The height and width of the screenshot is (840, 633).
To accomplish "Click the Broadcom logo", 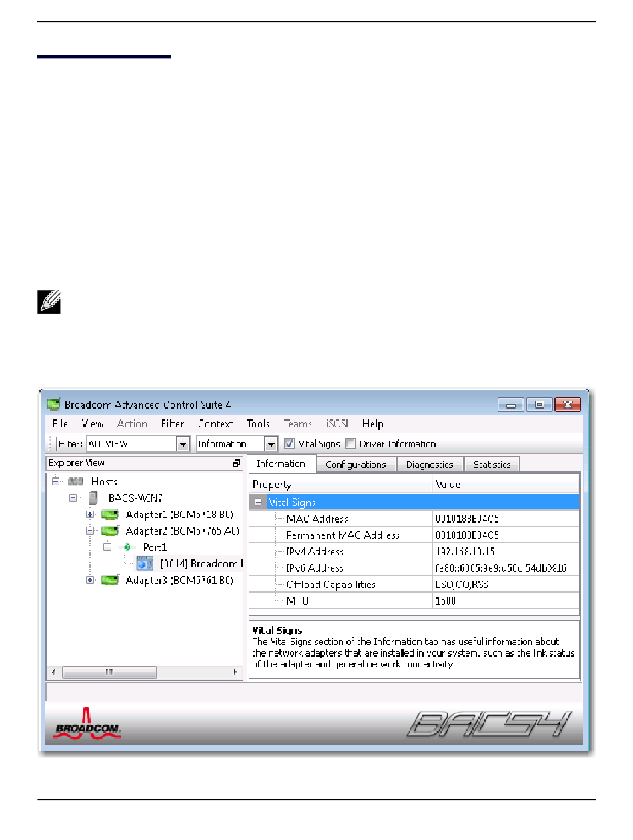I will tap(87, 722).
